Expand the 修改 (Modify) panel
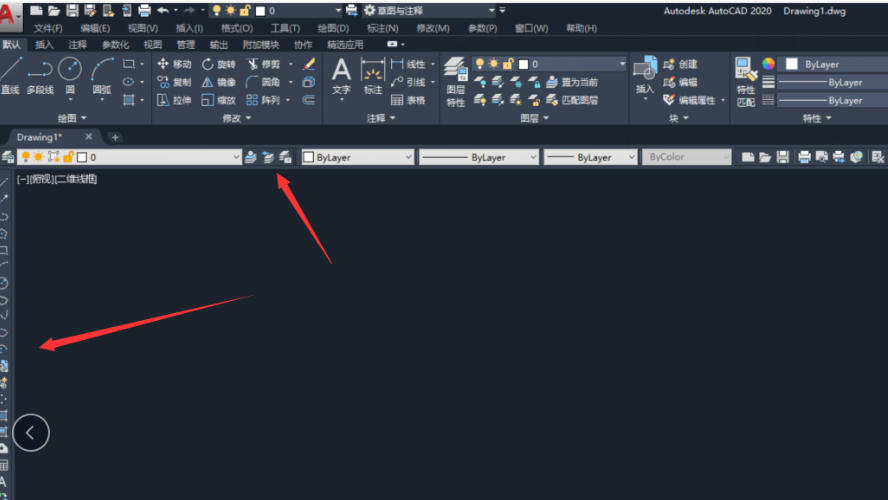This screenshot has width=888, height=500. (x=236, y=118)
